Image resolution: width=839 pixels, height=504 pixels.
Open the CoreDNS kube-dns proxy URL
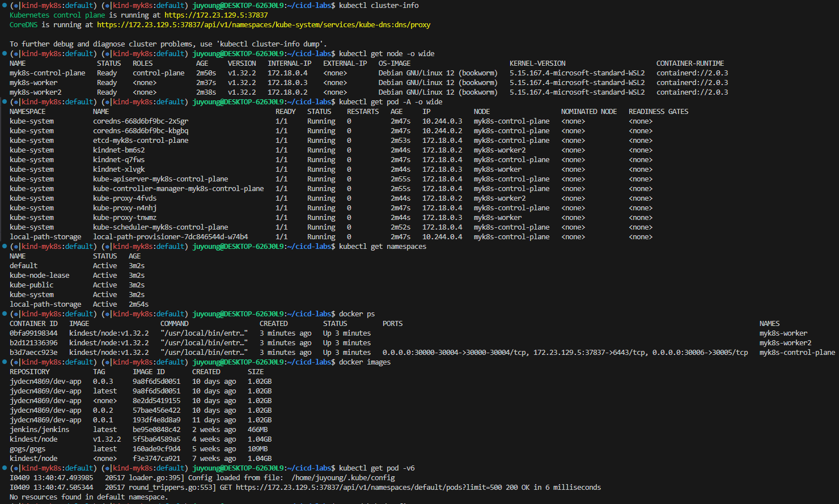point(264,25)
